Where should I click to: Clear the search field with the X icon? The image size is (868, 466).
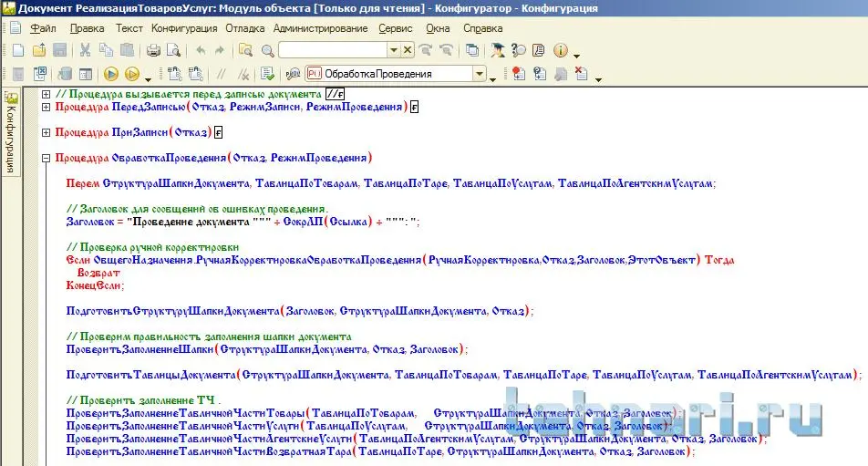click(x=408, y=50)
